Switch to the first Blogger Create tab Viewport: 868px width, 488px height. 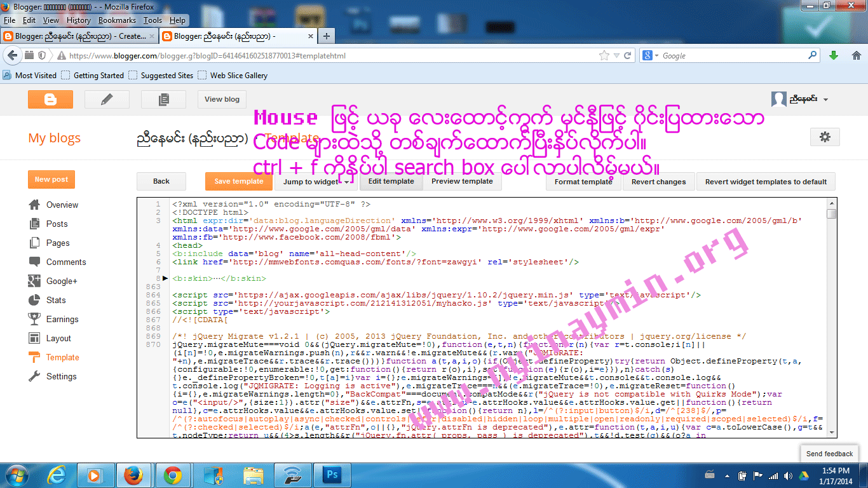[79, 36]
